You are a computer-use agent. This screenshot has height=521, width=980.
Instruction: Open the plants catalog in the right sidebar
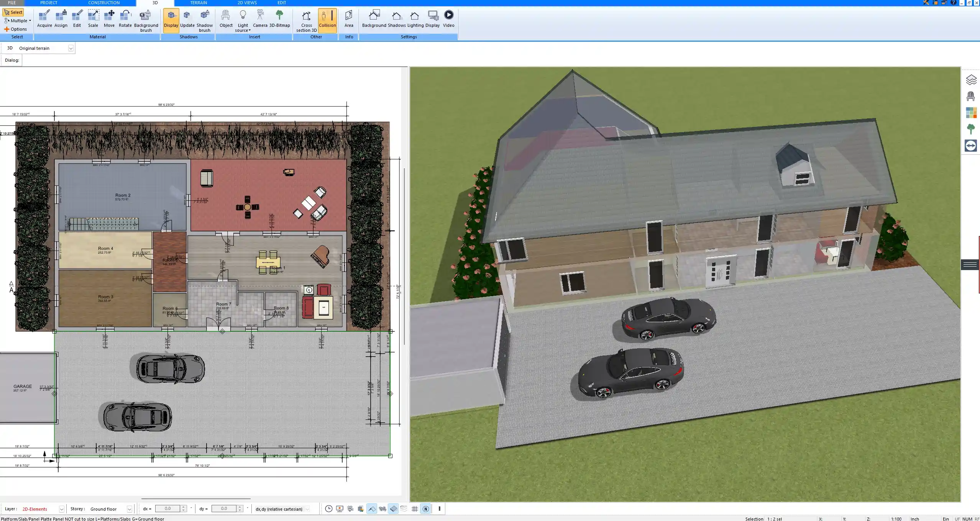(971, 129)
